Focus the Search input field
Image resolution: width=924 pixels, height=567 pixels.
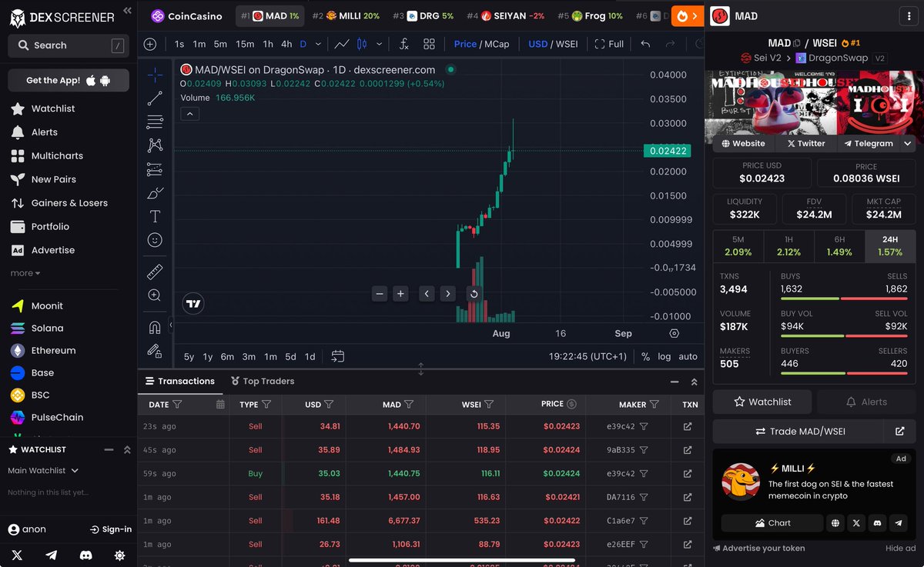(69, 45)
